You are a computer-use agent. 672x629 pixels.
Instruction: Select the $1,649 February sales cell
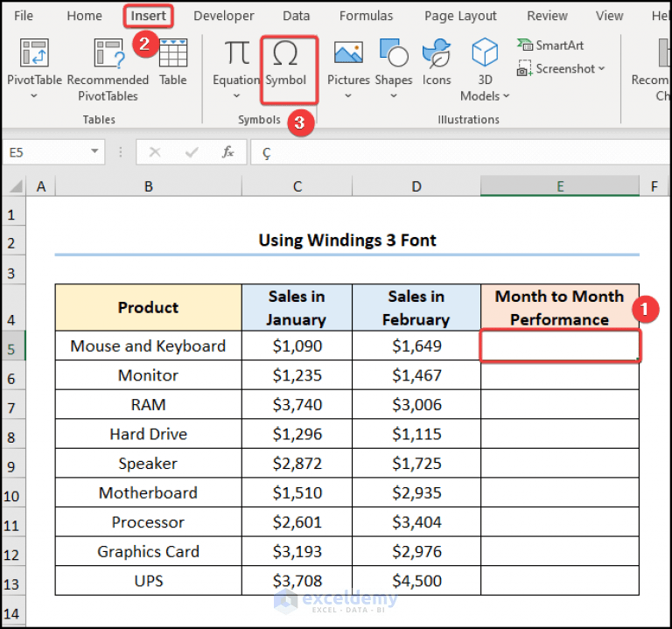pyautogui.click(x=416, y=346)
